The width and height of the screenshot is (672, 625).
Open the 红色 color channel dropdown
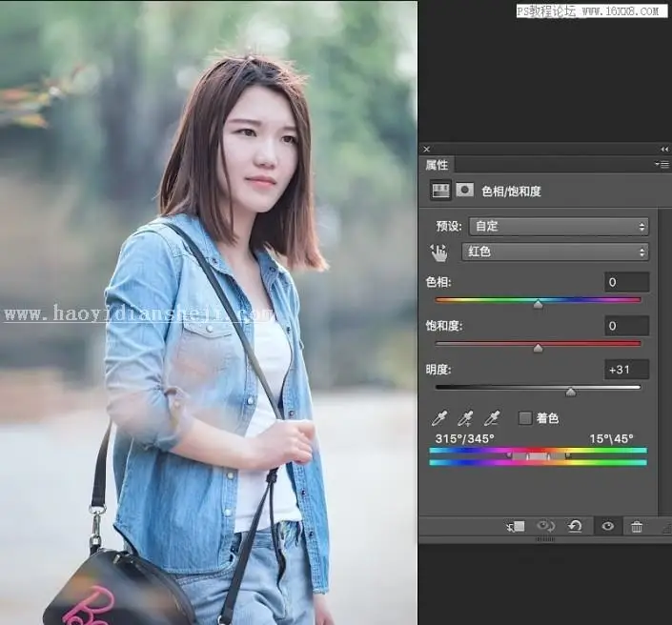tap(555, 252)
